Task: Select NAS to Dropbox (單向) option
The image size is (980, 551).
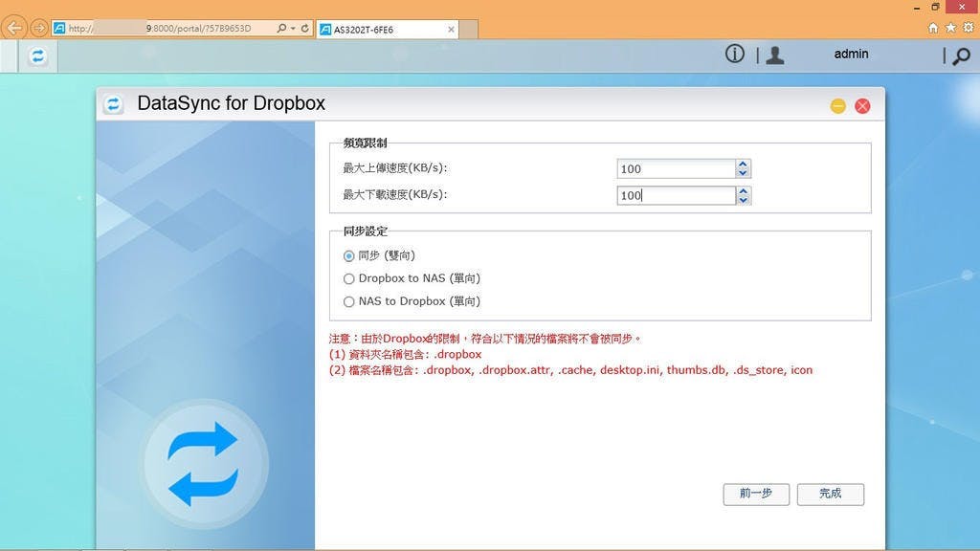Action: coord(349,302)
